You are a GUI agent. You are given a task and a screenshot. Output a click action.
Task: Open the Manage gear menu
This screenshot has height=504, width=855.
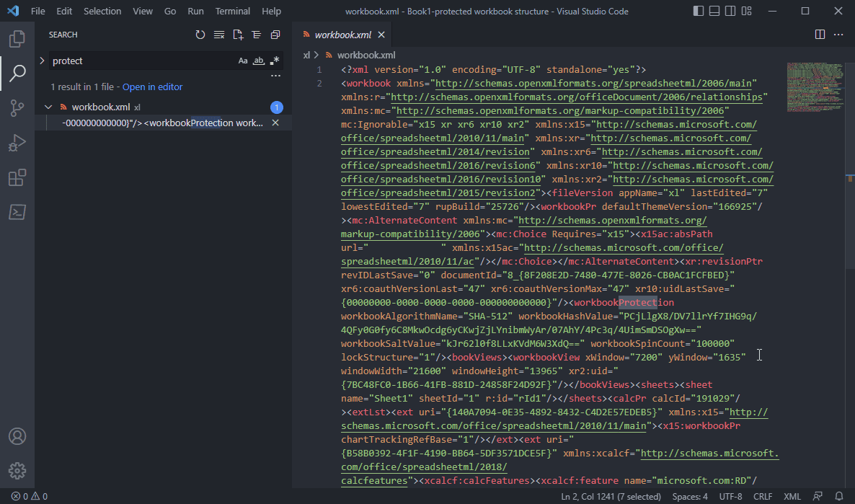[x=17, y=471]
